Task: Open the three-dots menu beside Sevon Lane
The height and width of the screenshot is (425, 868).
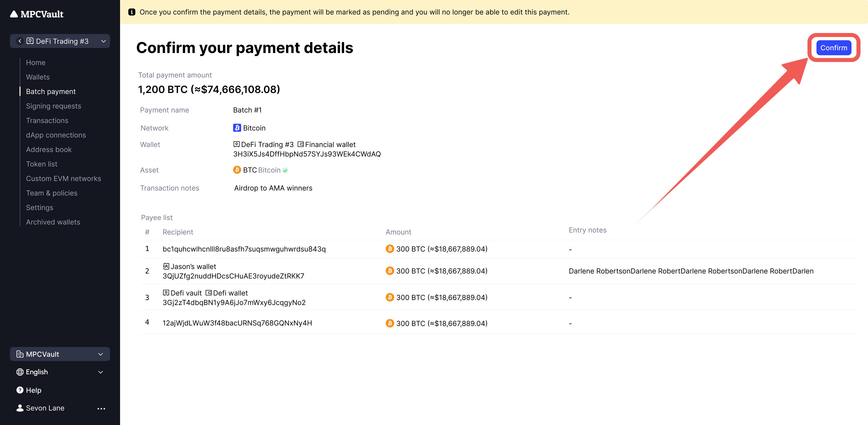Action: [x=101, y=408]
